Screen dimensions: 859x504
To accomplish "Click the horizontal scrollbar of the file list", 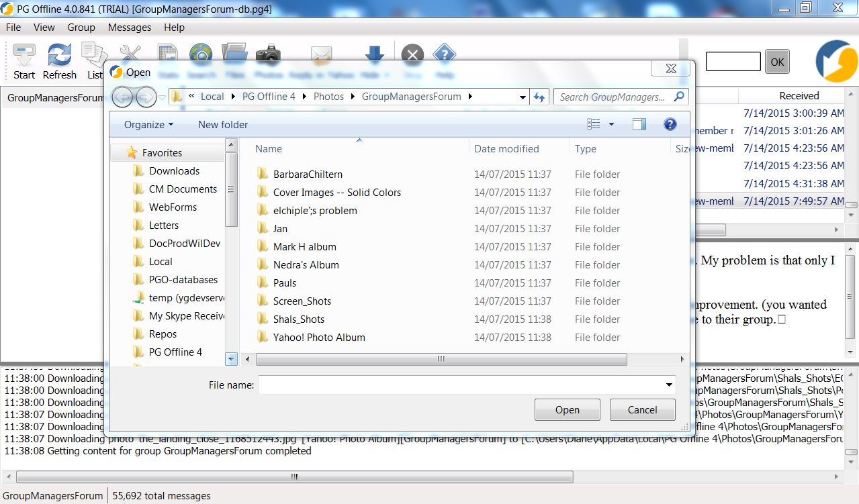I will 441,360.
